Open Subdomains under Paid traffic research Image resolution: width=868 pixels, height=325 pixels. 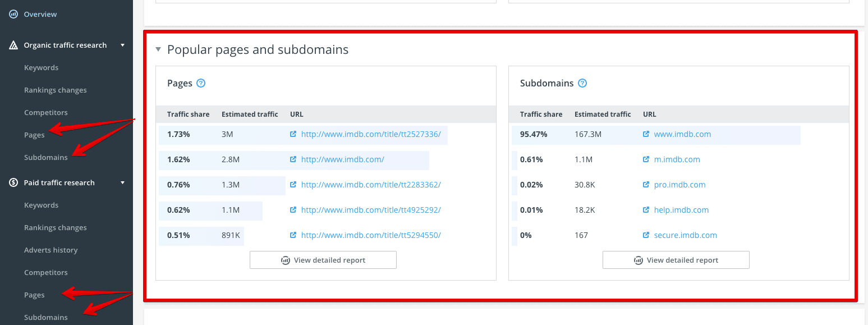pyautogui.click(x=46, y=317)
